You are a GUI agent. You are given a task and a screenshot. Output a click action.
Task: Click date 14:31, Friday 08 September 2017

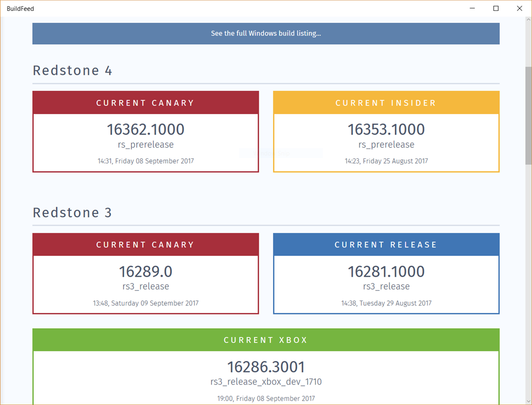coord(145,161)
